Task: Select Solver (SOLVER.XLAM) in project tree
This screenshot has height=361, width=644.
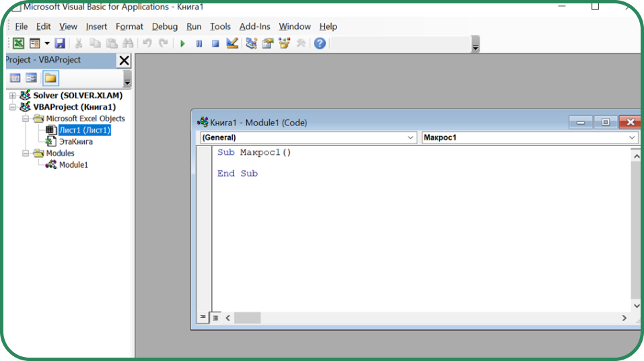Action: click(77, 96)
